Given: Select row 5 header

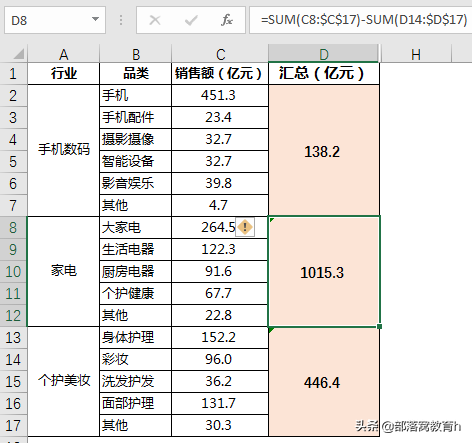Looking at the screenshot, I should point(13,162).
